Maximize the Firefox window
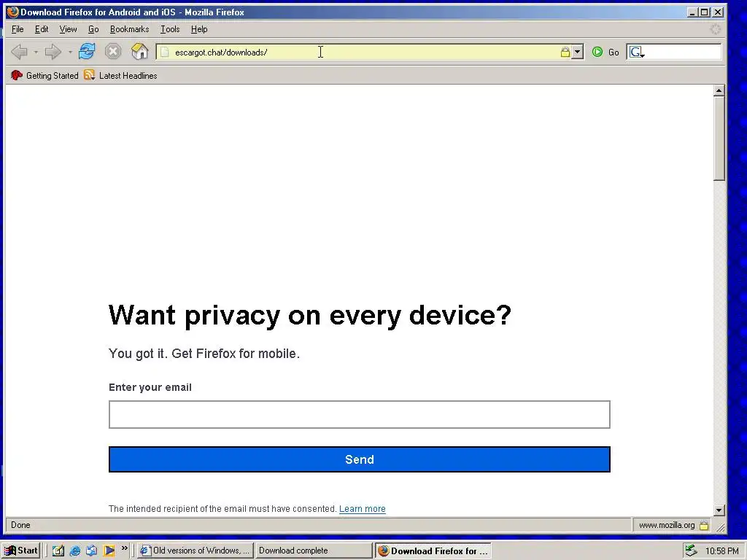This screenshot has height=560, width=747. pos(705,12)
